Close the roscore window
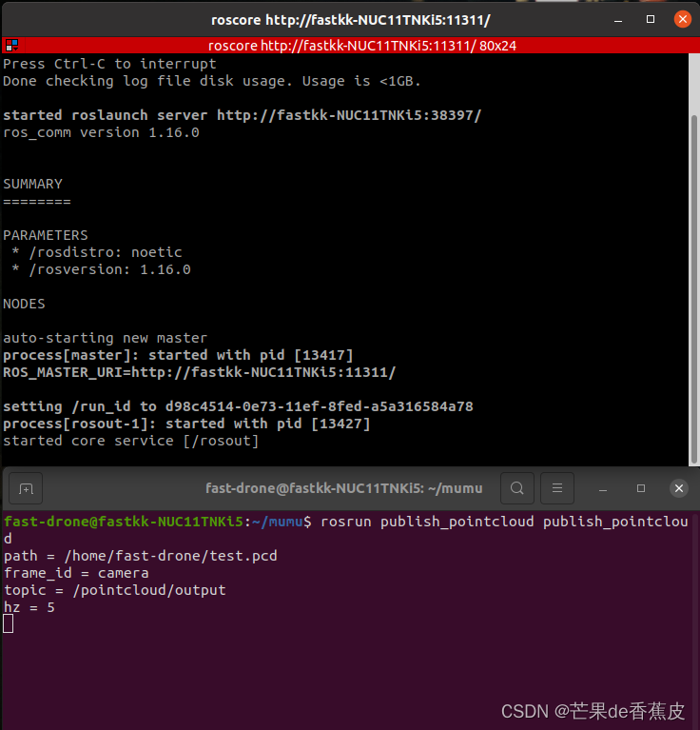Viewport: 700px width, 730px height. tap(682, 19)
